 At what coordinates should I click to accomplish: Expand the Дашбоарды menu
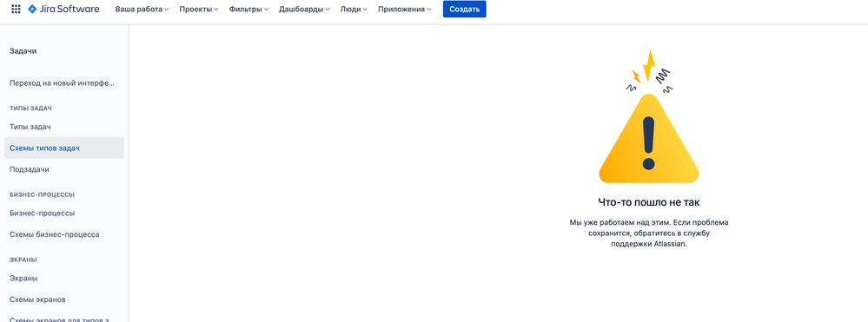point(304,10)
